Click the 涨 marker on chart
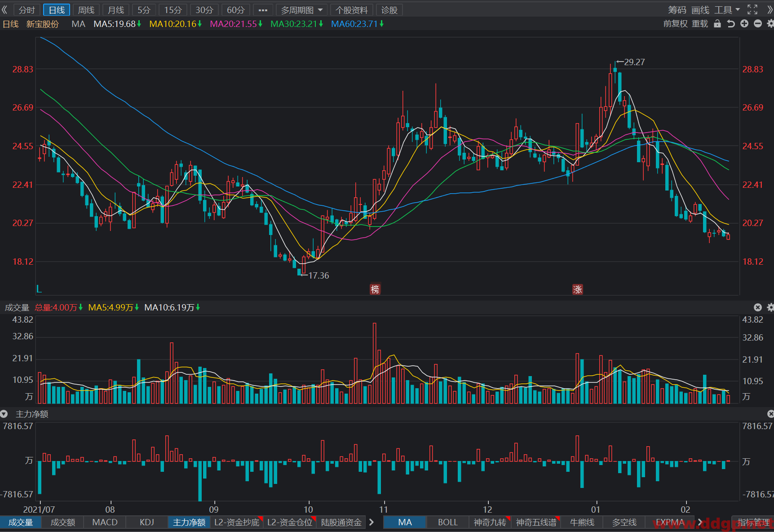The height and width of the screenshot is (532, 774). coord(577,289)
